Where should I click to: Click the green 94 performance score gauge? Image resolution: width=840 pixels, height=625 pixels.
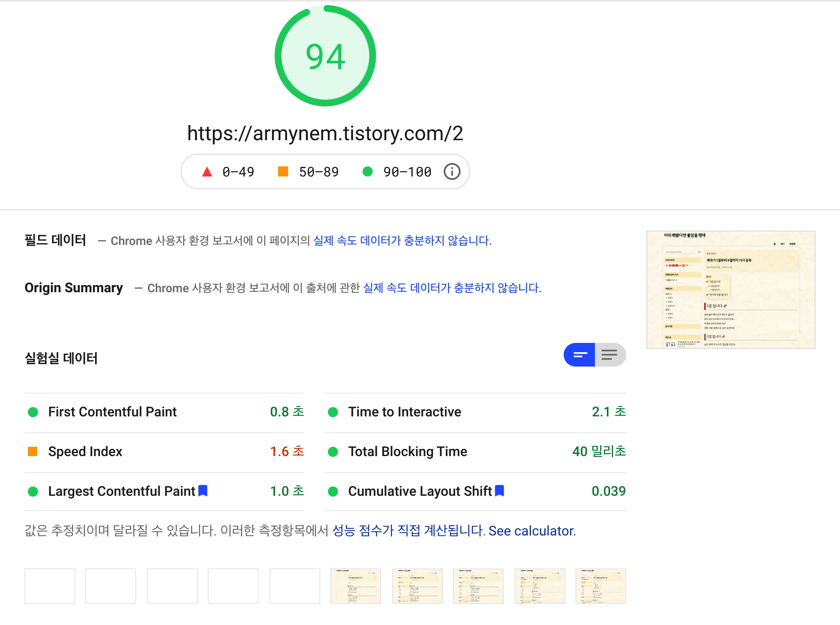click(325, 56)
